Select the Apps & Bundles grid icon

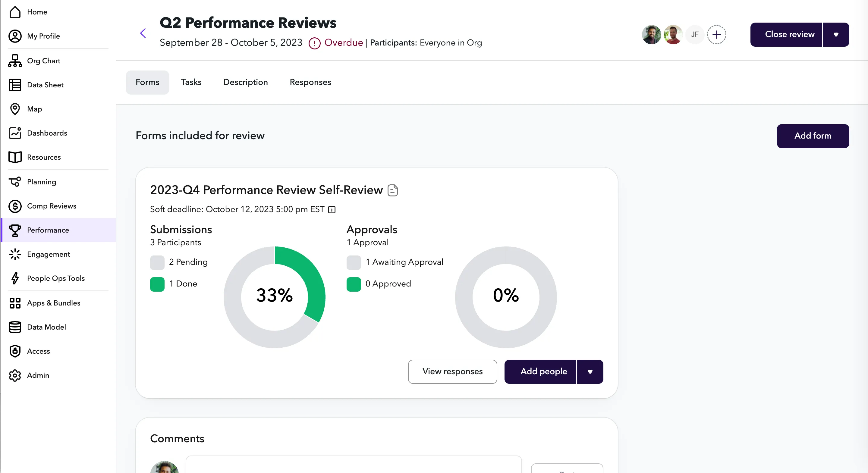[15, 303]
